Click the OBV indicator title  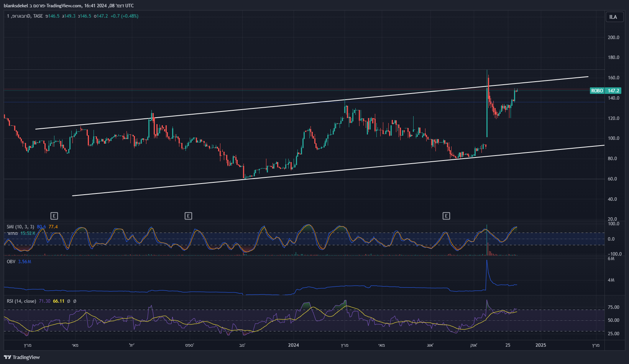(11, 262)
